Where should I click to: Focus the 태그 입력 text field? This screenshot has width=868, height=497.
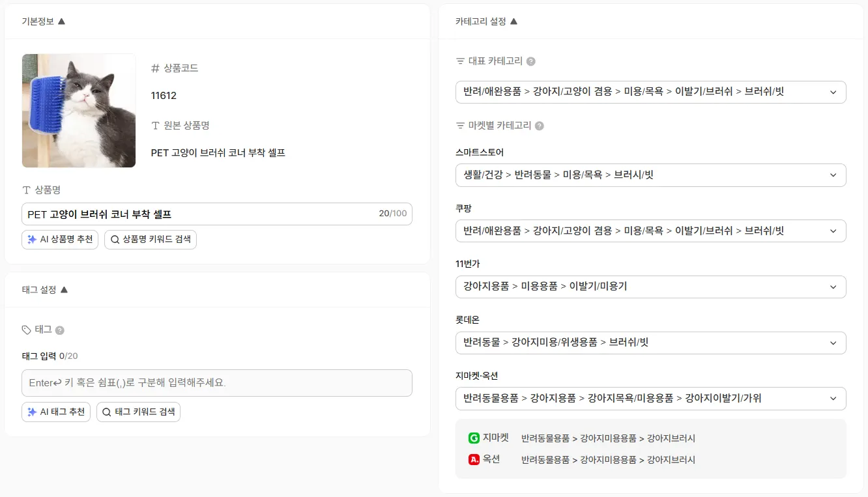pyautogui.click(x=216, y=383)
